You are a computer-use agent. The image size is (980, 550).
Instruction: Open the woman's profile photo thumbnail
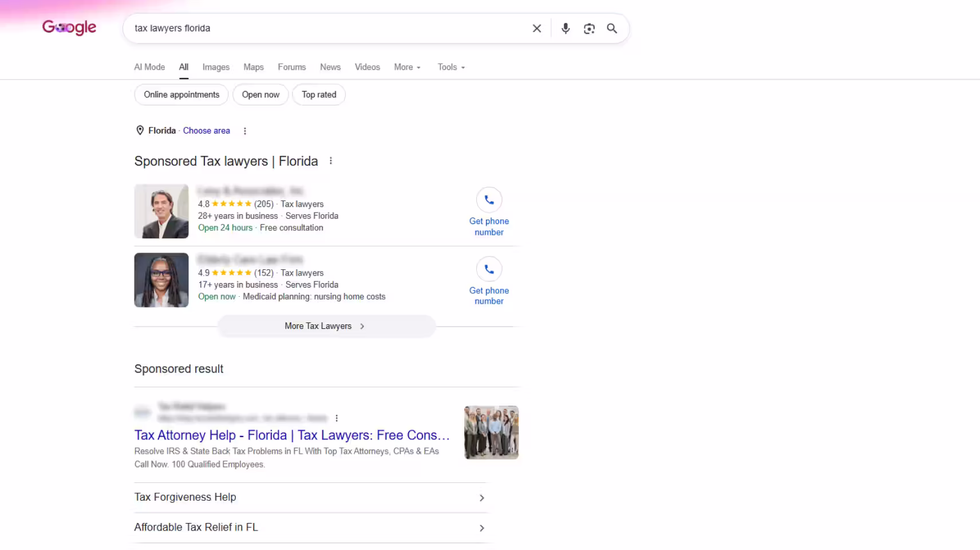[x=161, y=280]
